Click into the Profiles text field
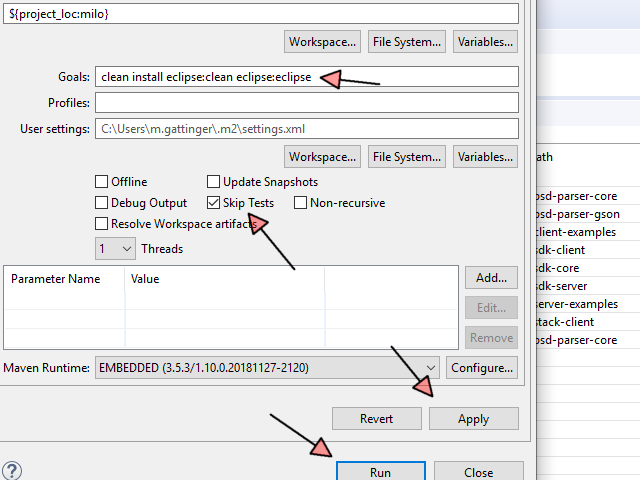Image resolution: width=640 pixels, height=480 pixels. coord(307,102)
